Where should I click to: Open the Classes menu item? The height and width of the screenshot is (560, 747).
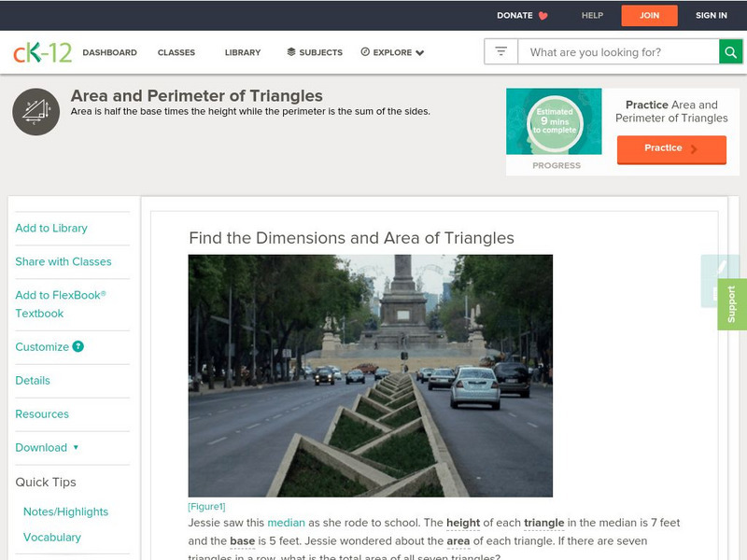pos(176,52)
